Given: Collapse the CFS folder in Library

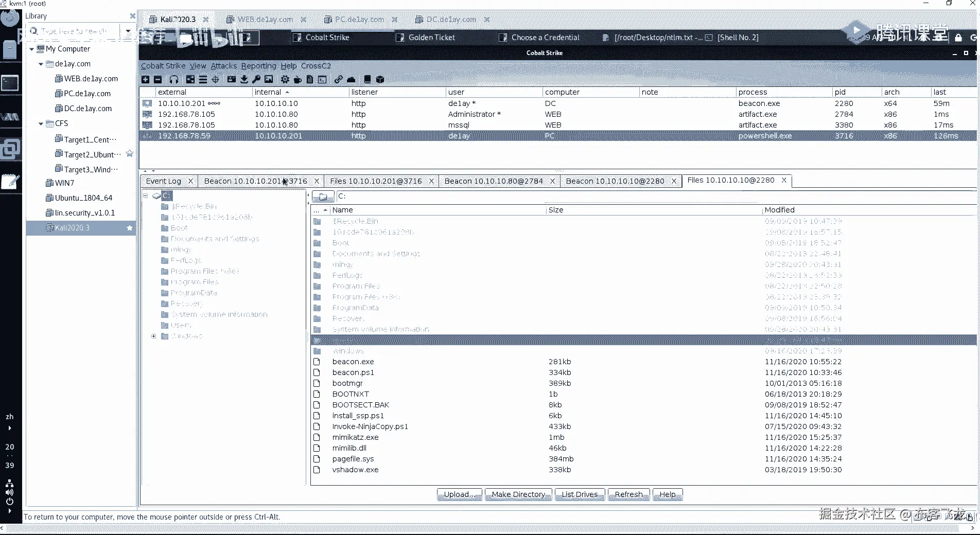Looking at the screenshot, I should tap(41, 123).
